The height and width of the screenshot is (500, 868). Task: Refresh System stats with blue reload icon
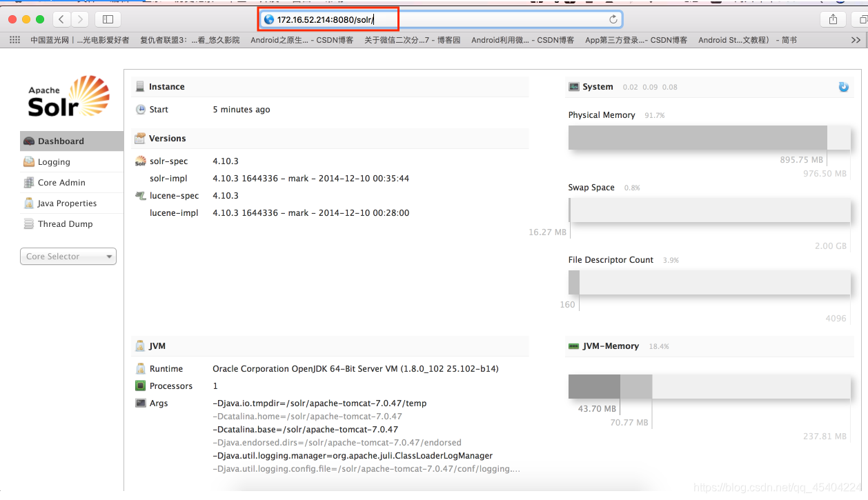(x=843, y=87)
